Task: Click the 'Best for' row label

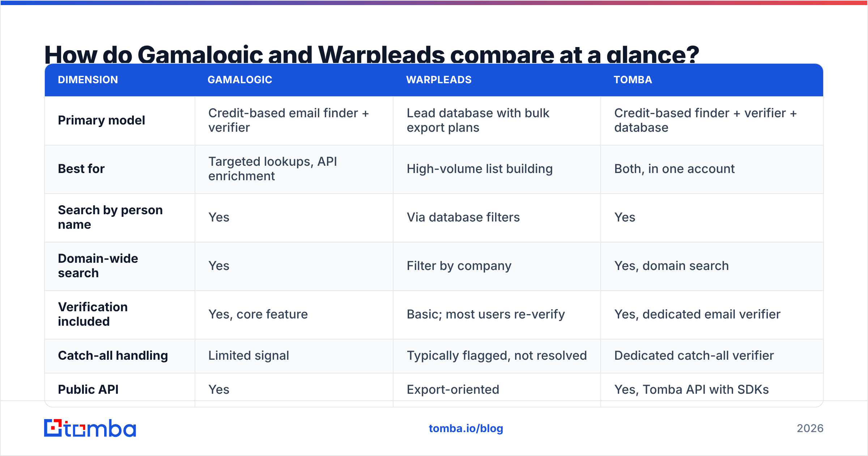Action: point(81,169)
